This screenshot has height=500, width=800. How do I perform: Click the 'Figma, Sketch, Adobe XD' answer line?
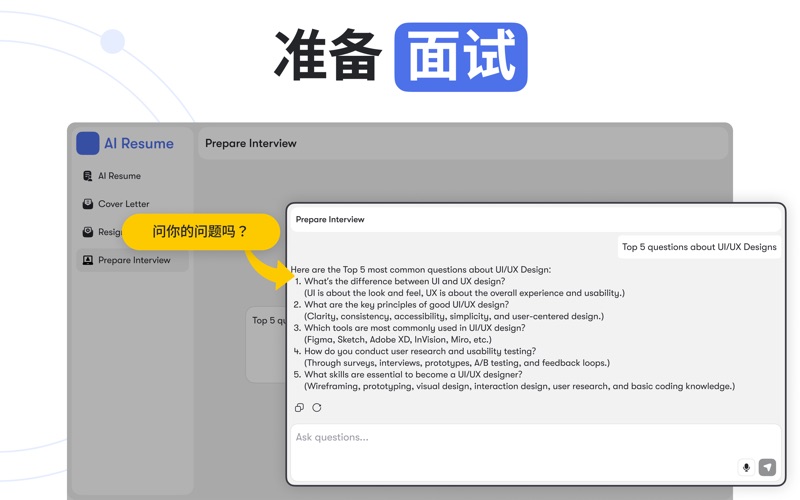398,340
